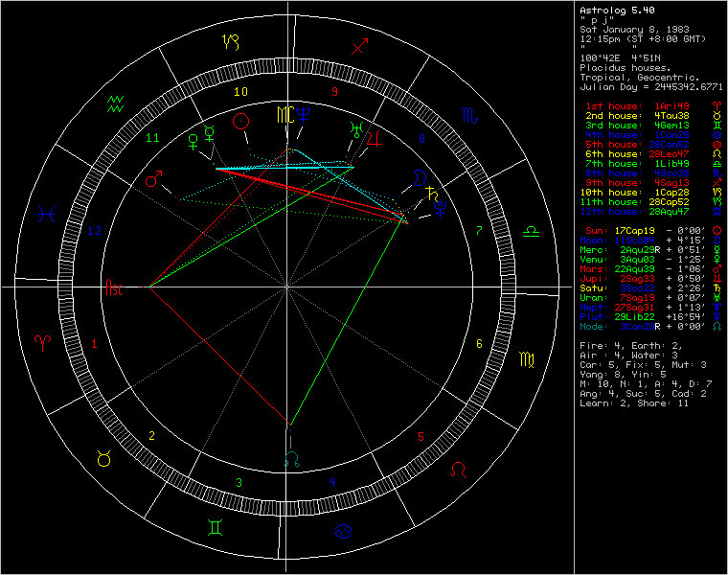Screen dimensions: 728x575
Task: Click the Fire: 4, Earth: 2 line
Action: [x=631, y=346]
